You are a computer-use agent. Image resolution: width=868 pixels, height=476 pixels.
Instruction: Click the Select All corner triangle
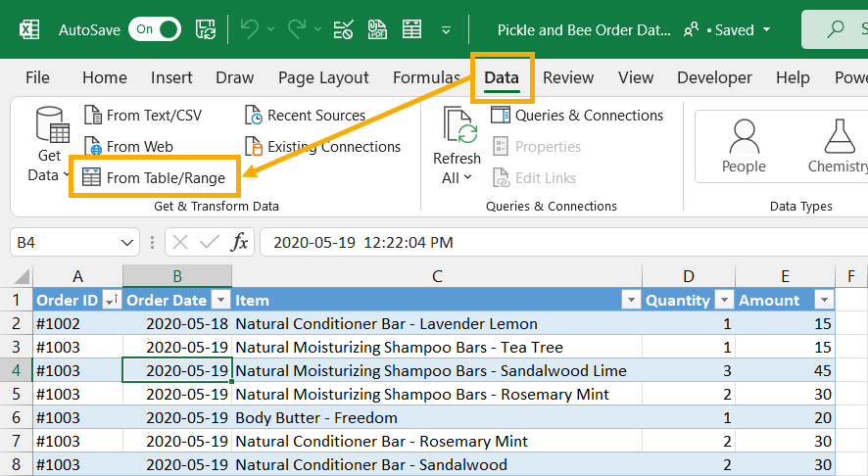(22, 275)
